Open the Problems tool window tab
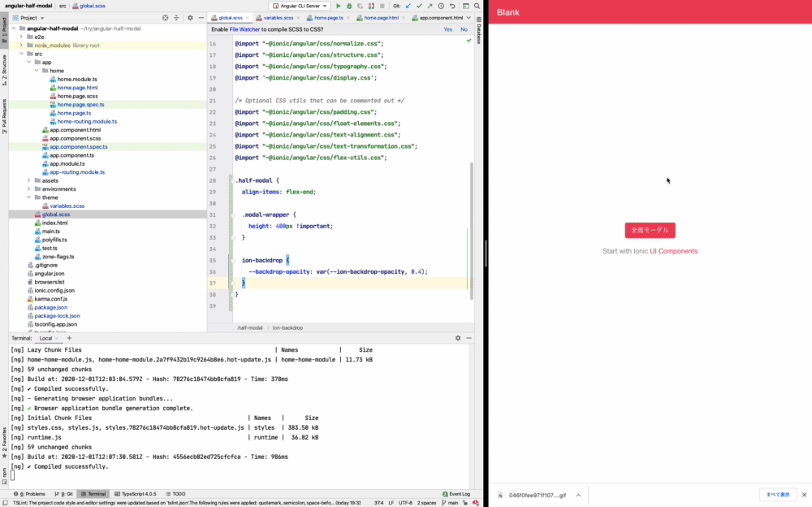 click(x=29, y=494)
